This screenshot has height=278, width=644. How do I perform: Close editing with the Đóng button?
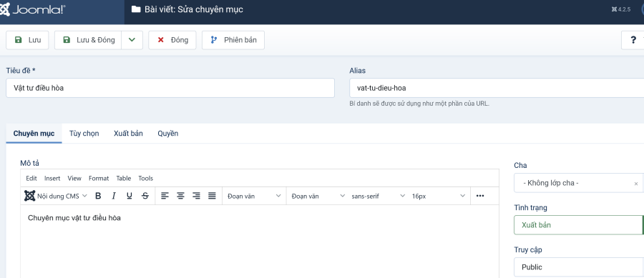(172, 40)
